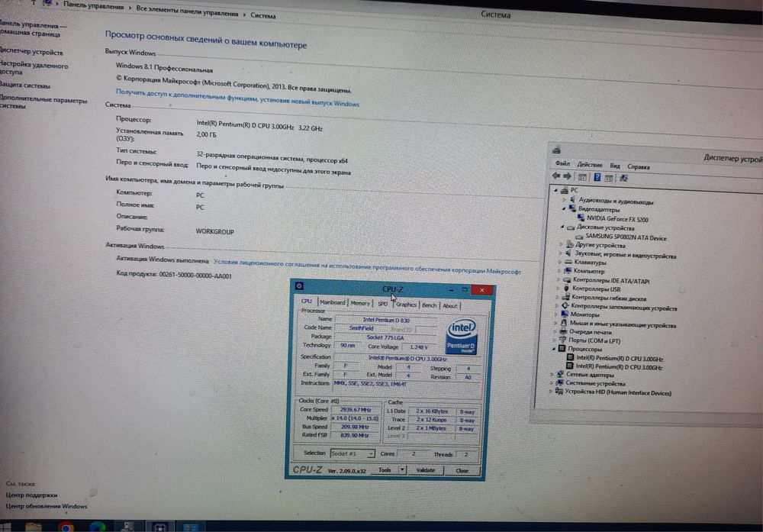Click the blue Help icon in Device Manager toolbar
This screenshot has width=763, height=532.
597,177
